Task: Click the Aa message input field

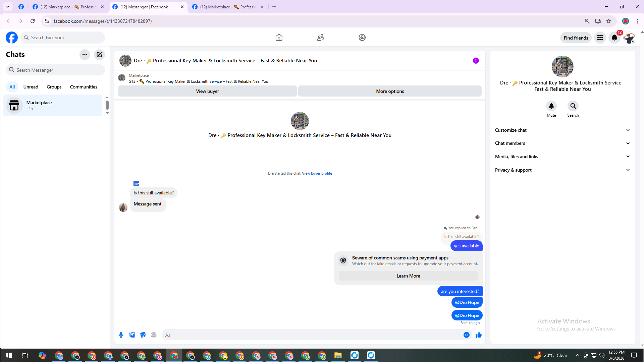Action: [312, 335]
